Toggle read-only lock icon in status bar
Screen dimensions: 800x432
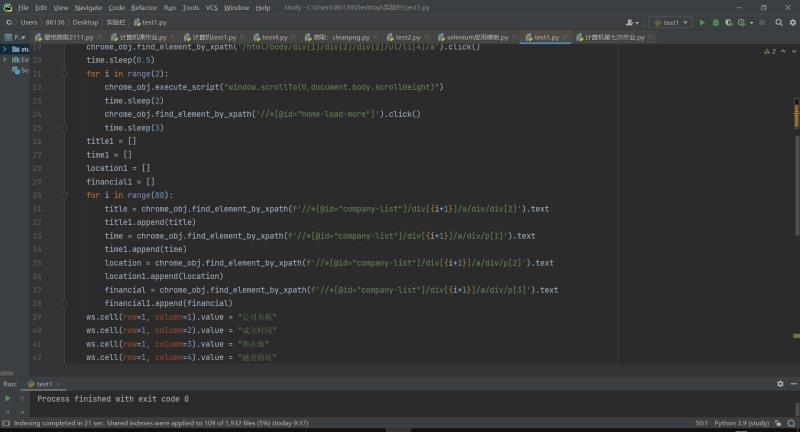(x=778, y=423)
